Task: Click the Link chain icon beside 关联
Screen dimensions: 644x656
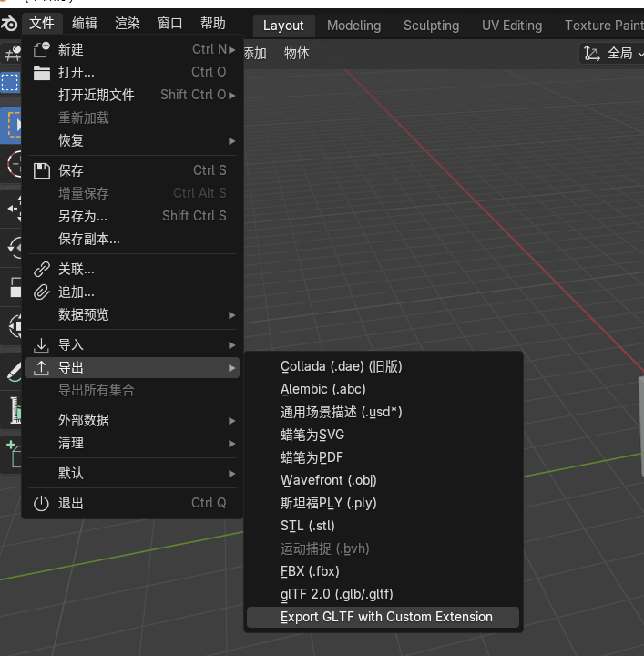Action: 41,269
